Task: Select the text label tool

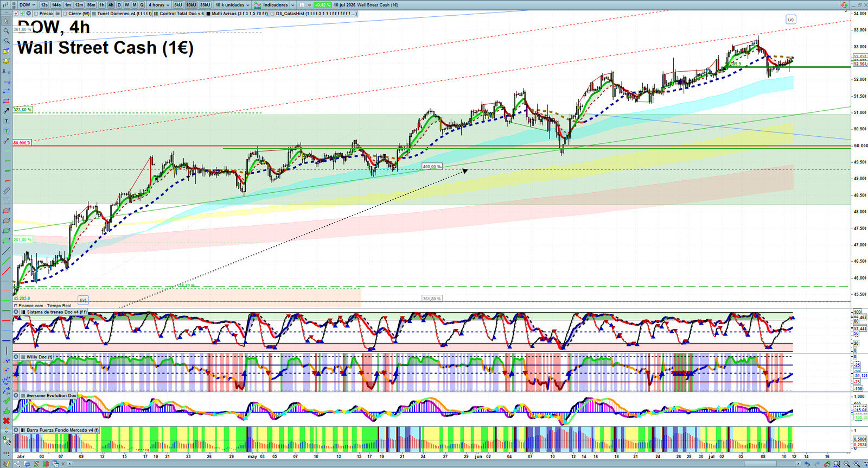Action: click(x=7, y=121)
